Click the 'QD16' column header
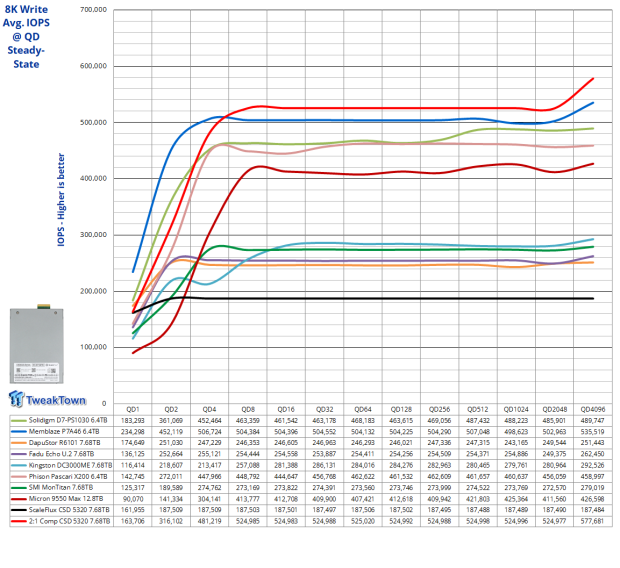 pos(286,409)
